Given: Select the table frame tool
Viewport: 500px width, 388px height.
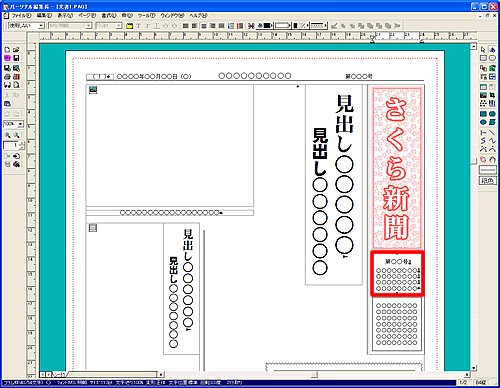Looking at the screenshot, I should pyautogui.click(x=483, y=87).
